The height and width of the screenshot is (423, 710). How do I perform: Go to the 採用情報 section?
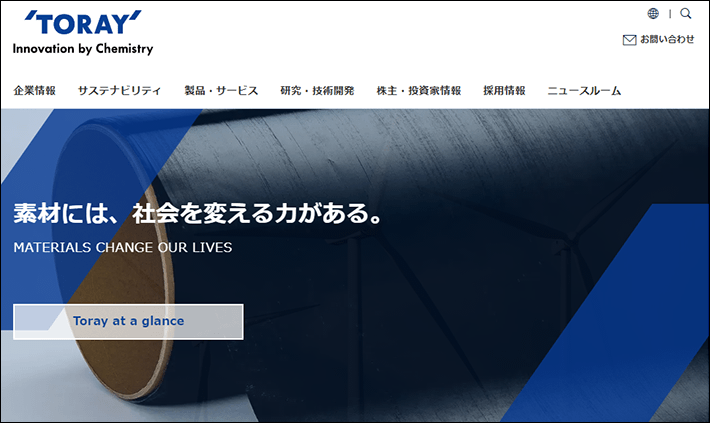[x=504, y=90]
